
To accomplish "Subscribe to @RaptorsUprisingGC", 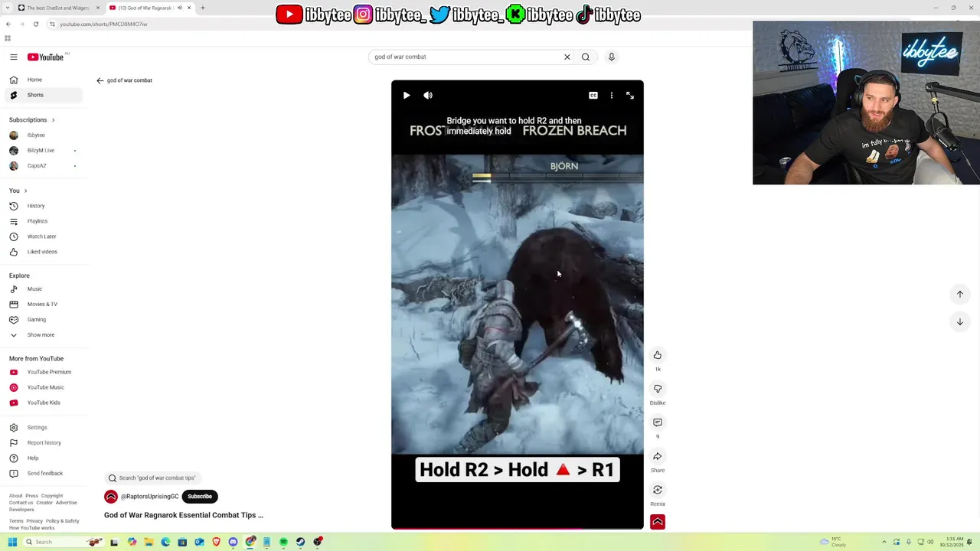I will tap(200, 497).
